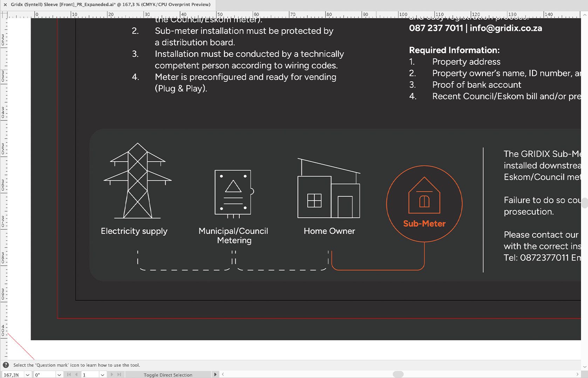
Task: Click the 'Property address' list item
Action: [466, 62]
